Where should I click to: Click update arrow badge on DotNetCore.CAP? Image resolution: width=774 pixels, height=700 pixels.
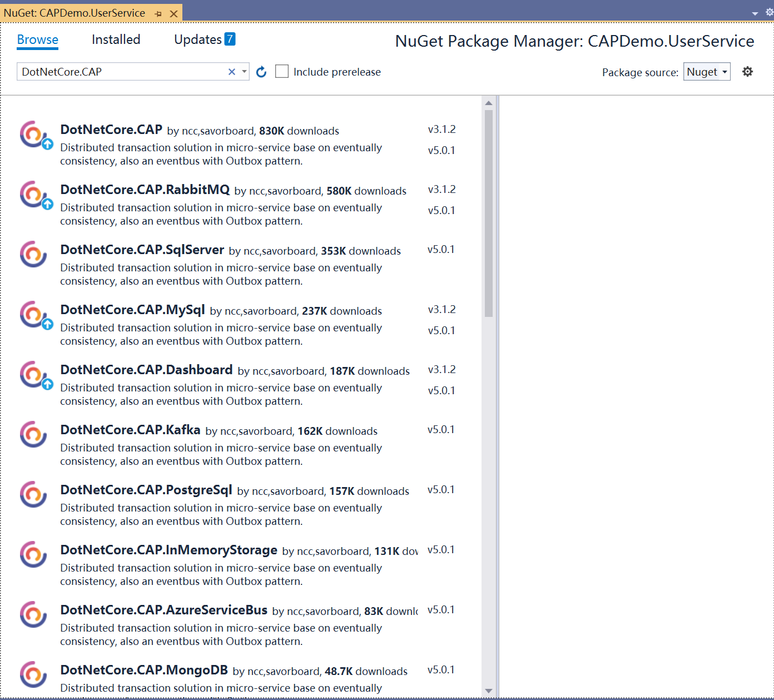[x=48, y=144]
